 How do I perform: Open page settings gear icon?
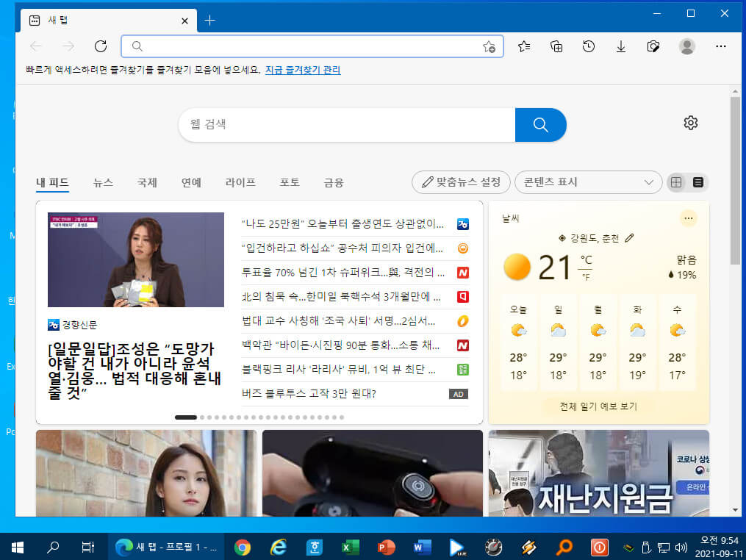point(690,123)
